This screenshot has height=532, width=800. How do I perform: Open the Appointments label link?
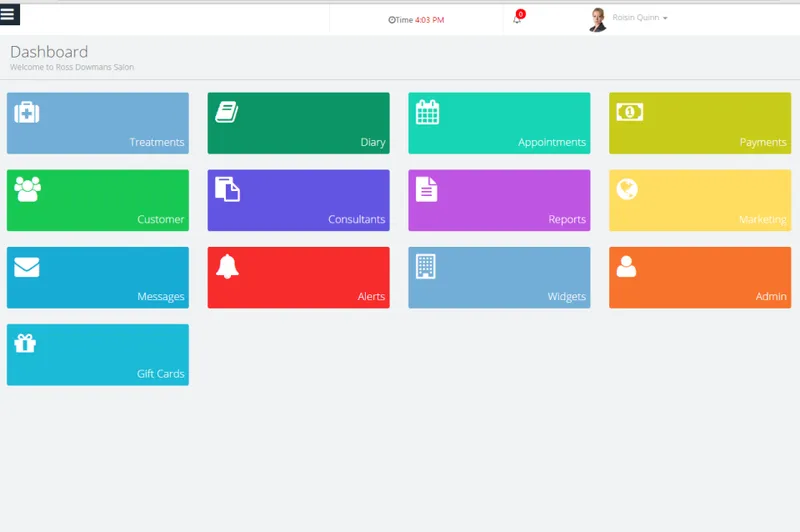(x=552, y=142)
